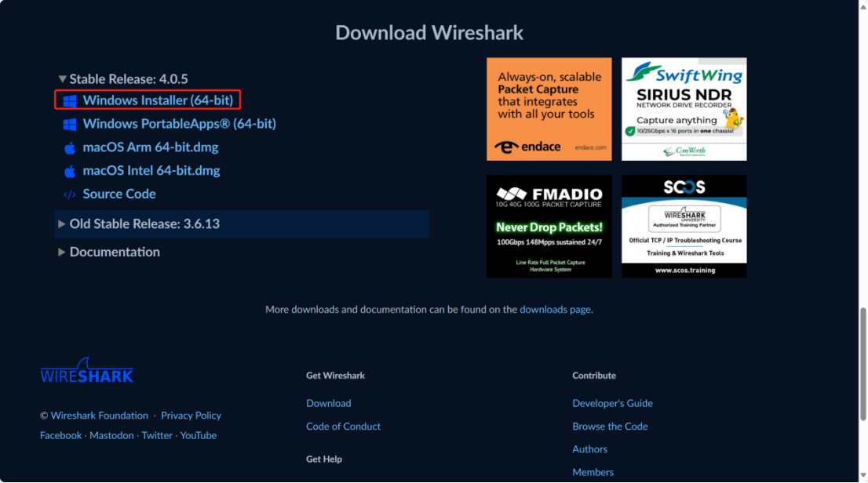Click the 'Get Help' footer heading

[x=324, y=459]
